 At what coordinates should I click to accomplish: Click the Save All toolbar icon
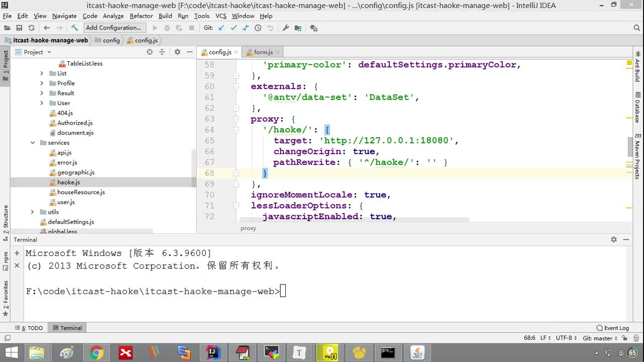point(19,28)
